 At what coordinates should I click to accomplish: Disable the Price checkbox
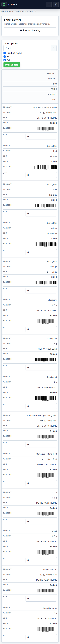point(5,60)
